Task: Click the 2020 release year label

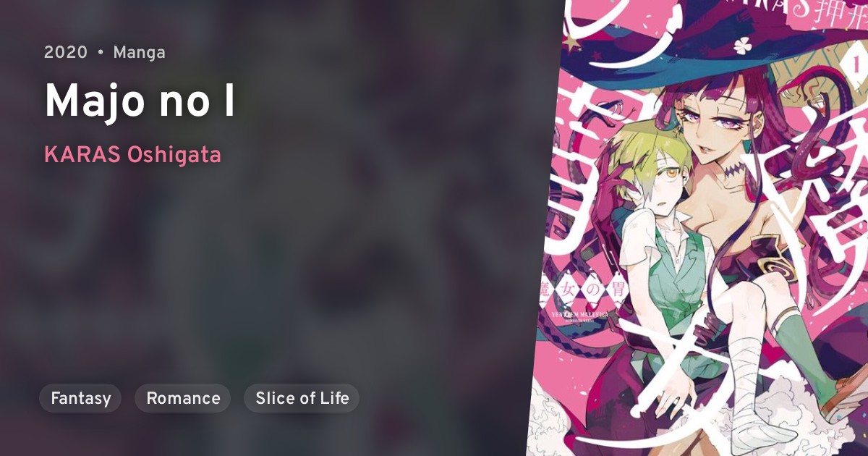Action: pyautogui.click(x=66, y=53)
